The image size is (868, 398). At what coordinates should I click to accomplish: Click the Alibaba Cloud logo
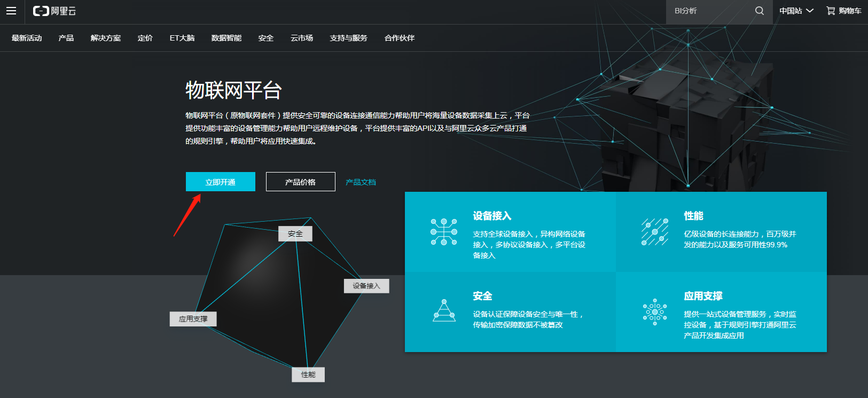point(54,11)
